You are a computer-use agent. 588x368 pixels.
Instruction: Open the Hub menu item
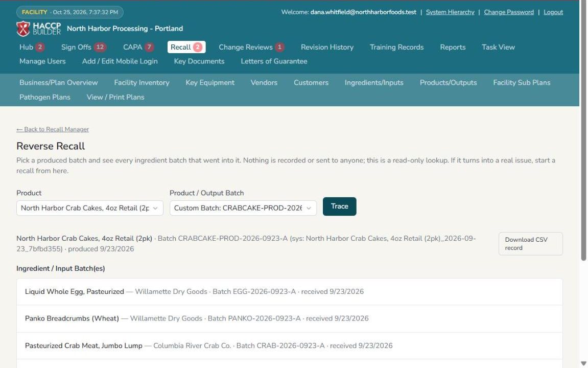32,47
